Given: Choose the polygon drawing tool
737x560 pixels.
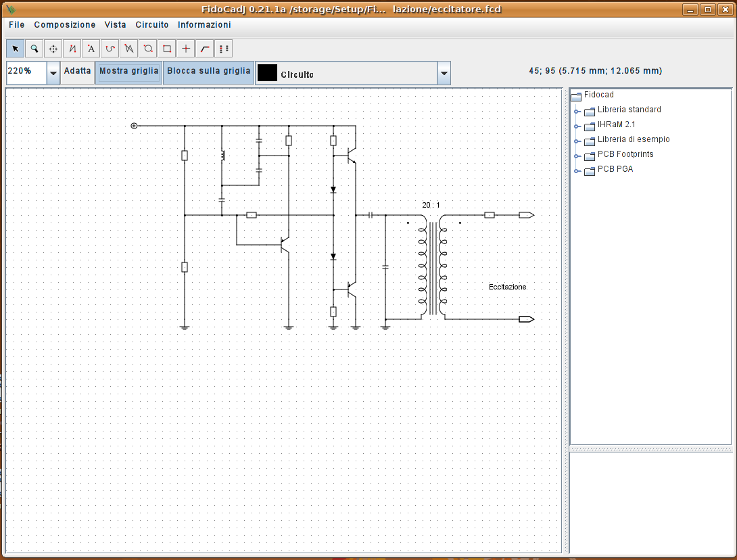Looking at the screenshot, I should [129, 49].
